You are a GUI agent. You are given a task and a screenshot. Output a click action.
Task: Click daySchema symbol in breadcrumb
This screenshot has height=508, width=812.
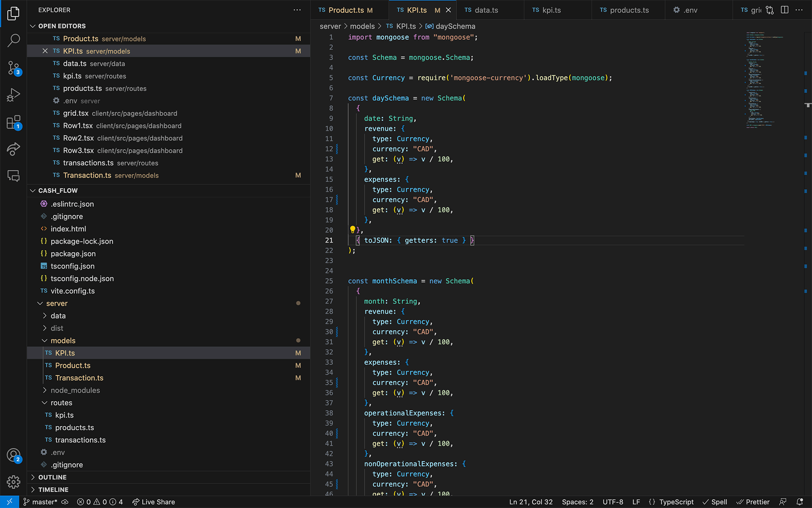click(450, 26)
